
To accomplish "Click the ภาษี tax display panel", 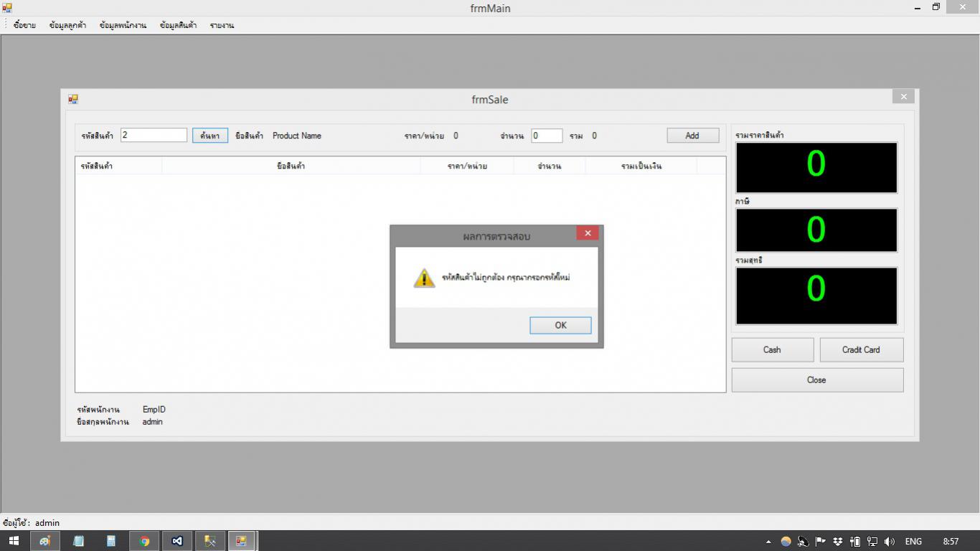I will coord(816,230).
